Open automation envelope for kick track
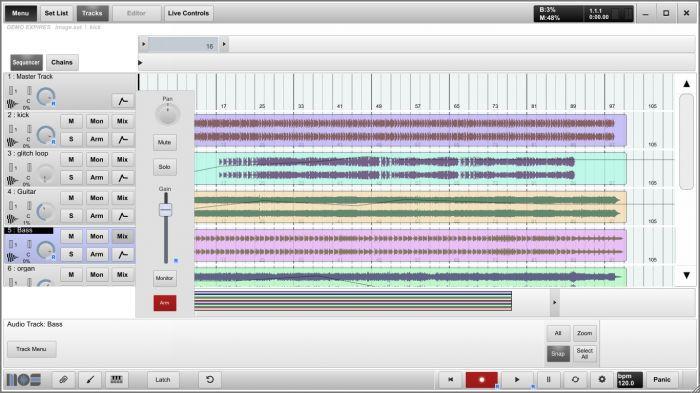The width and height of the screenshot is (700, 393). [x=123, y=139]
